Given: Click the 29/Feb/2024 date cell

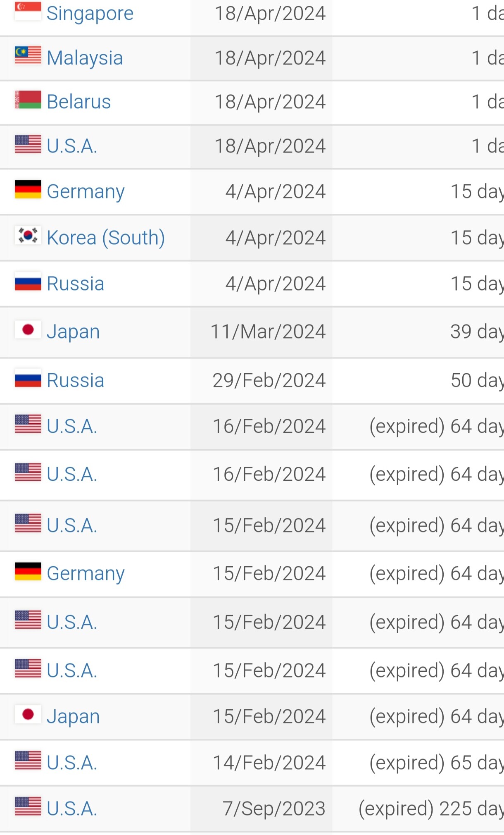Looking at the screenshot, I should click(269, 380).
